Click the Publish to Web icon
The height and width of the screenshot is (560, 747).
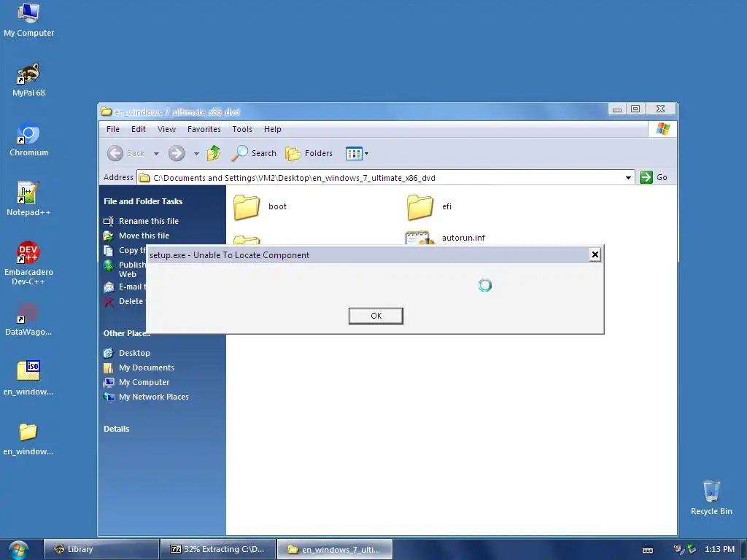(109, 265)
